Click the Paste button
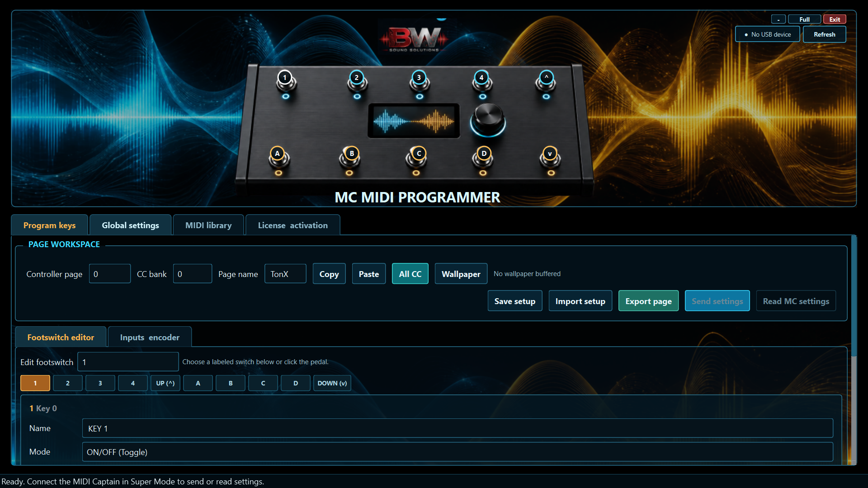 click(x=369, y=274)
